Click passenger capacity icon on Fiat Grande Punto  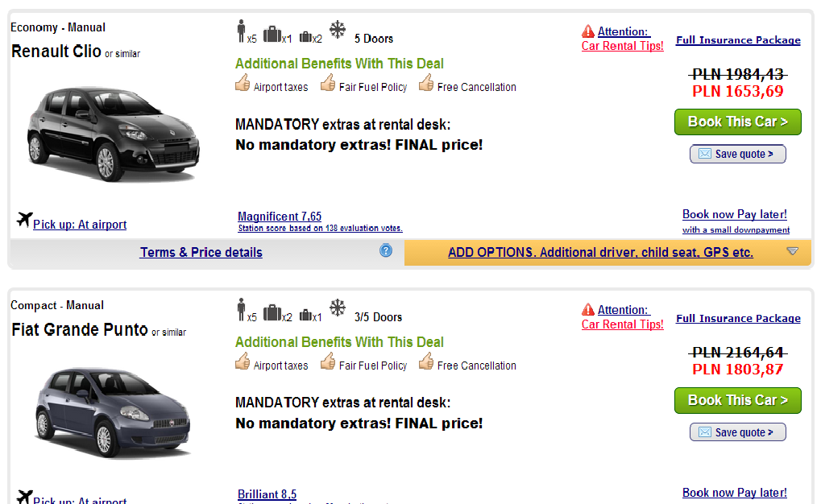tap(241, 309)
